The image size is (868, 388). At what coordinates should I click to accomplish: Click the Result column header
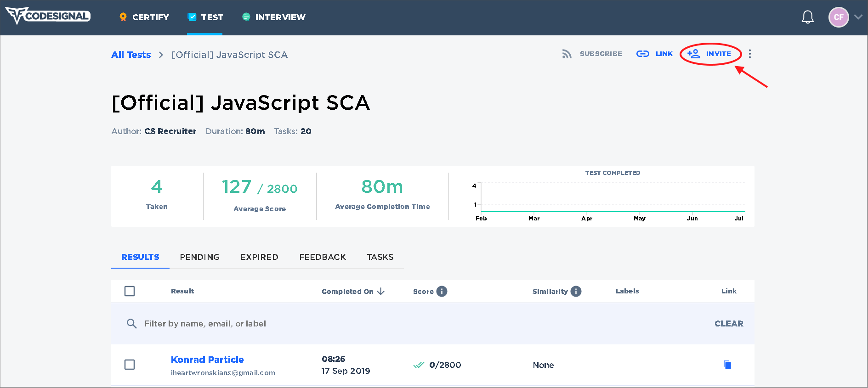pyautogui.click(x=182, y=291)
